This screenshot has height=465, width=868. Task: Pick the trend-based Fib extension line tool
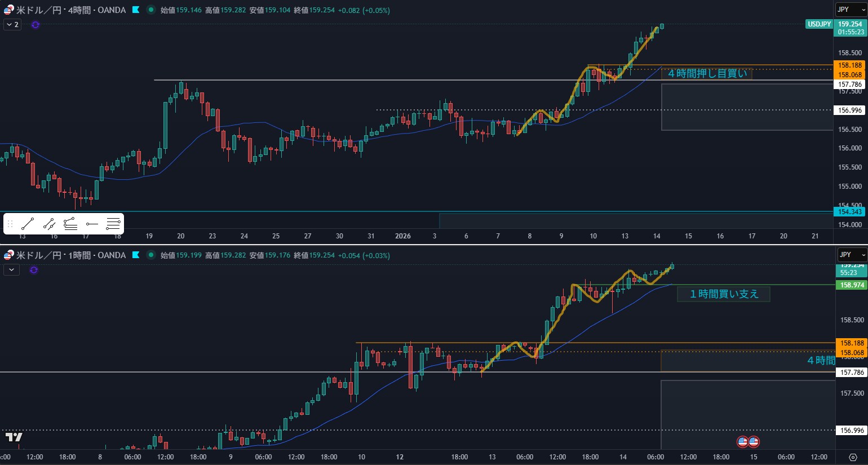point(70,224)
